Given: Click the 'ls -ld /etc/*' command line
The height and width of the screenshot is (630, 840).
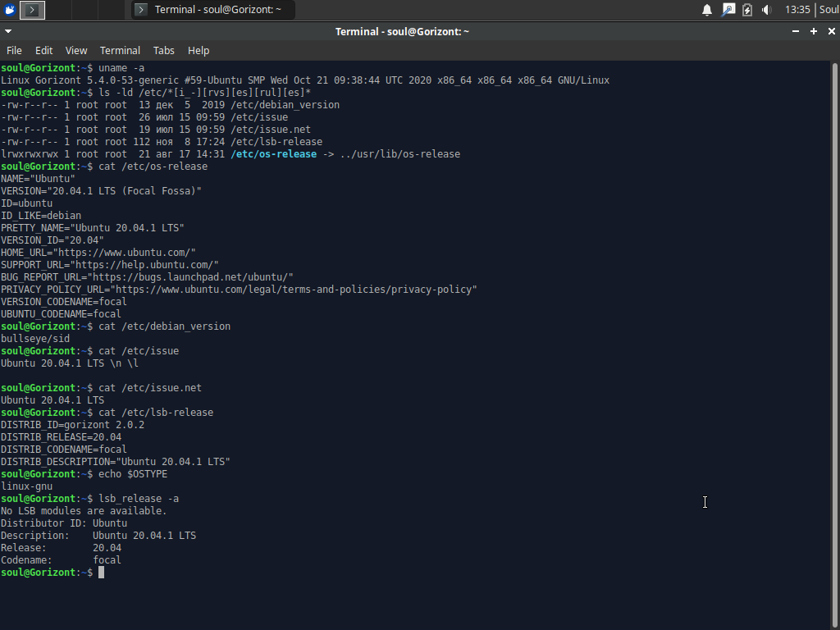Looking at the screenshot, I should (204, 93).
